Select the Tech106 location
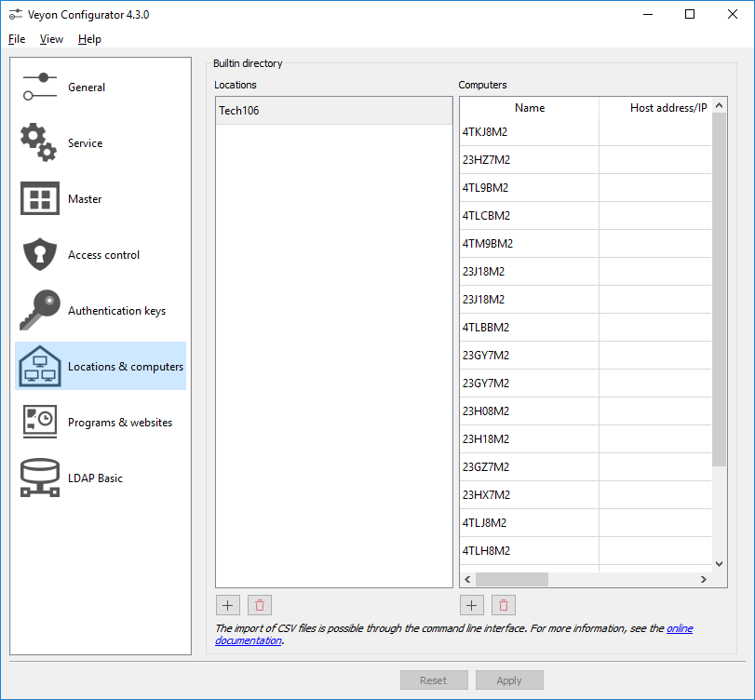The image size is (755, 700). point(333,111)
